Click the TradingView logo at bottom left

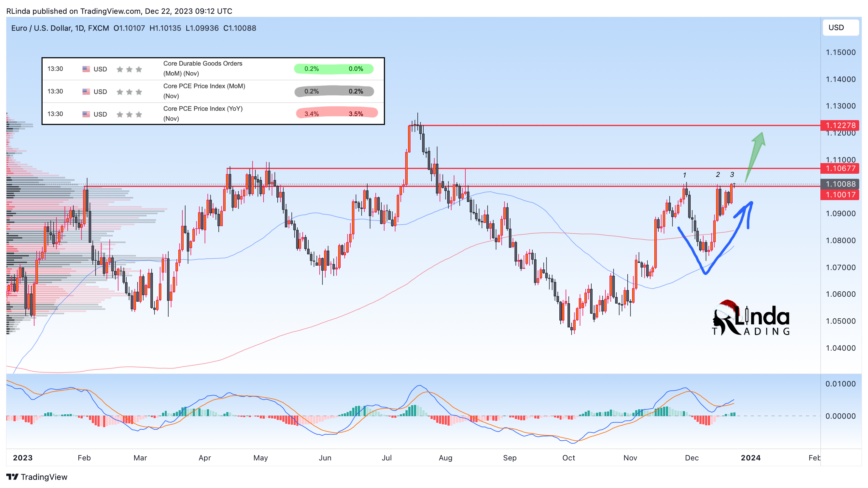(x=37, y=477)
